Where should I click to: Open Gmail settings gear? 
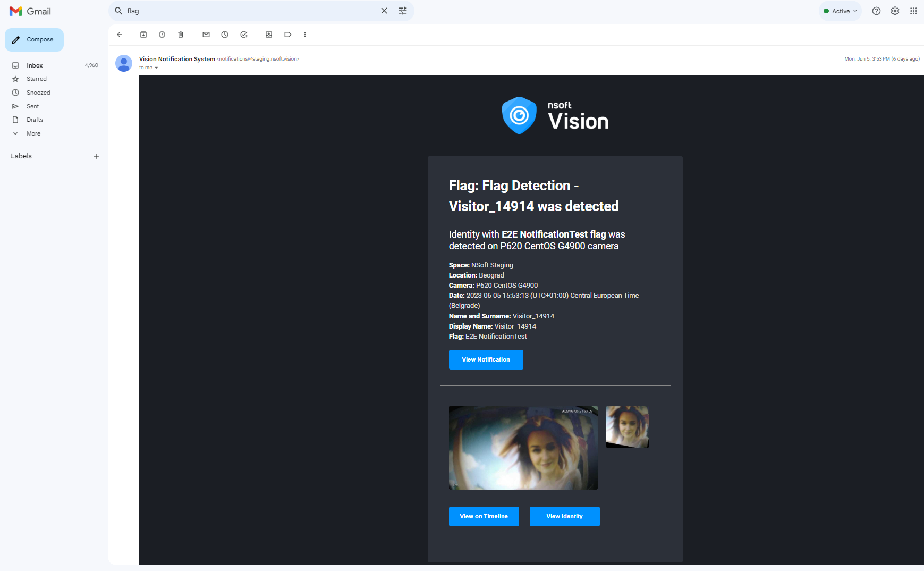click(x=895, y=11)
